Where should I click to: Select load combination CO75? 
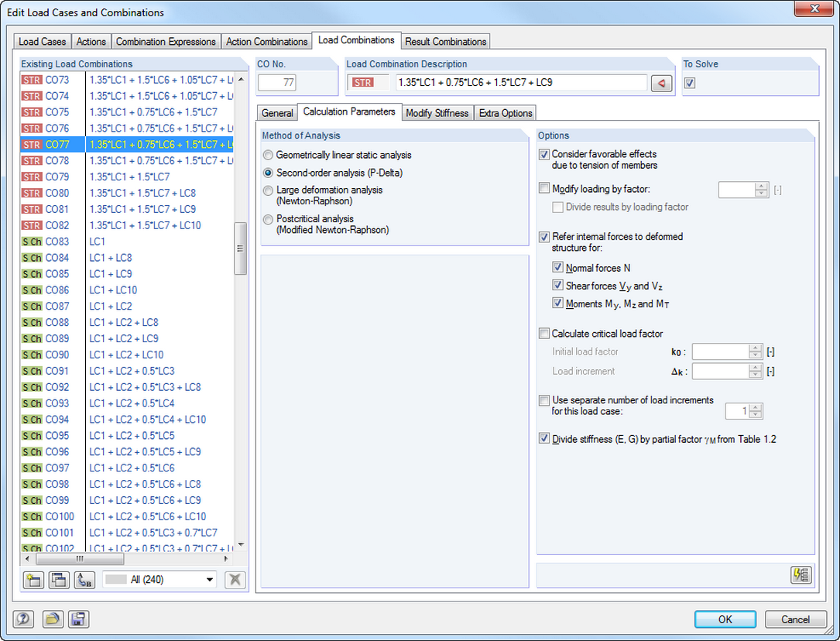pyautogui.click(x=126, y=112)
